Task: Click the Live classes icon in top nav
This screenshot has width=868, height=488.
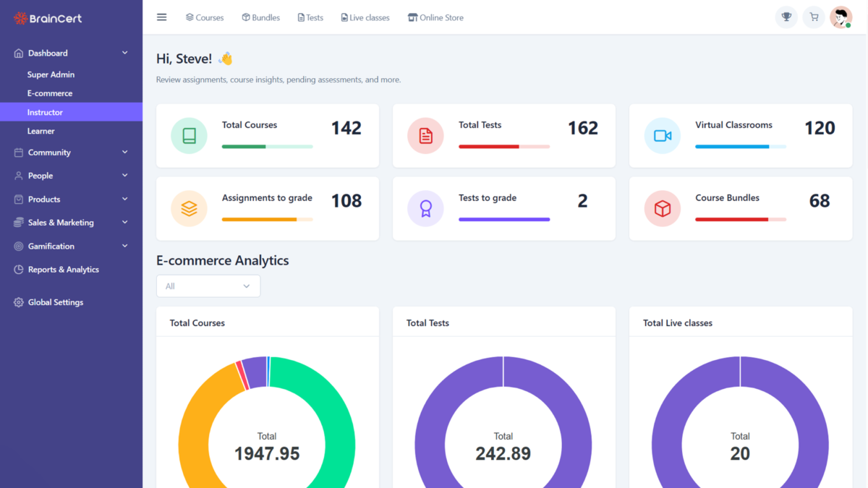Action: (x=344, y=17)
